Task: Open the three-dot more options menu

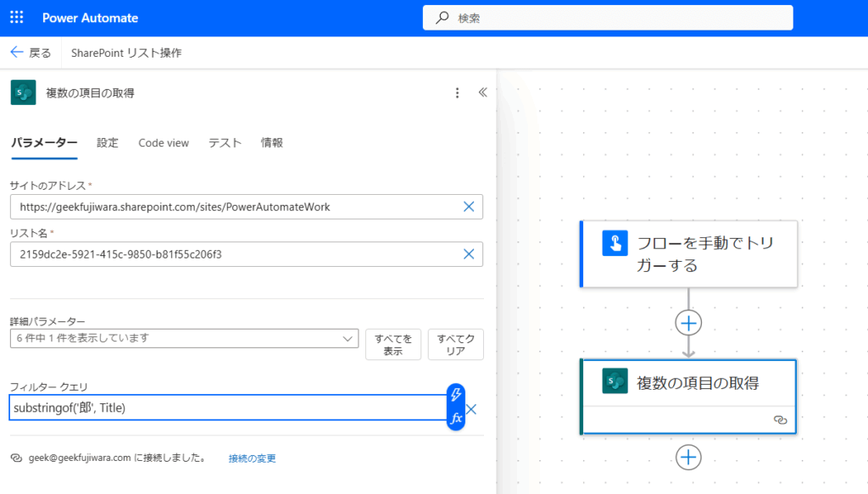Action: [457, 93]
